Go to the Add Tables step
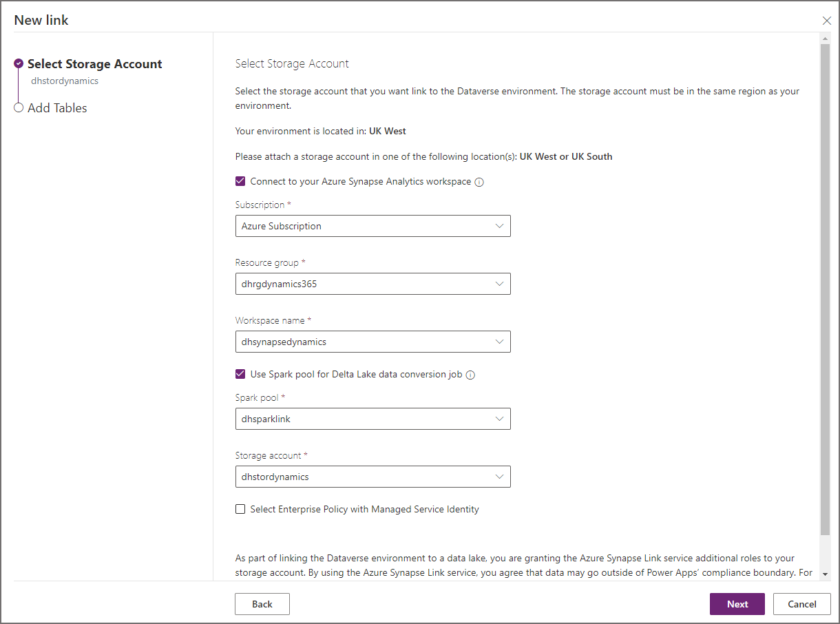840x624 pixels. pyautogui.click(x=58, y=107)
